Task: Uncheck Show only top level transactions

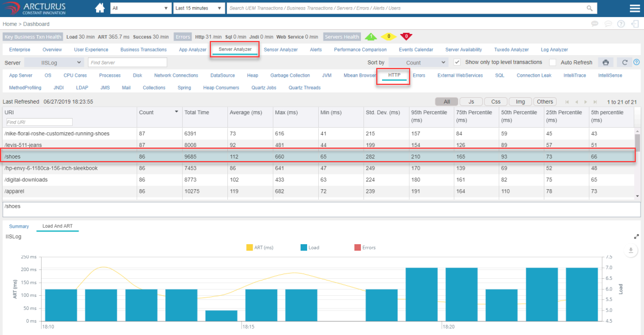Action: coord(457,62)
